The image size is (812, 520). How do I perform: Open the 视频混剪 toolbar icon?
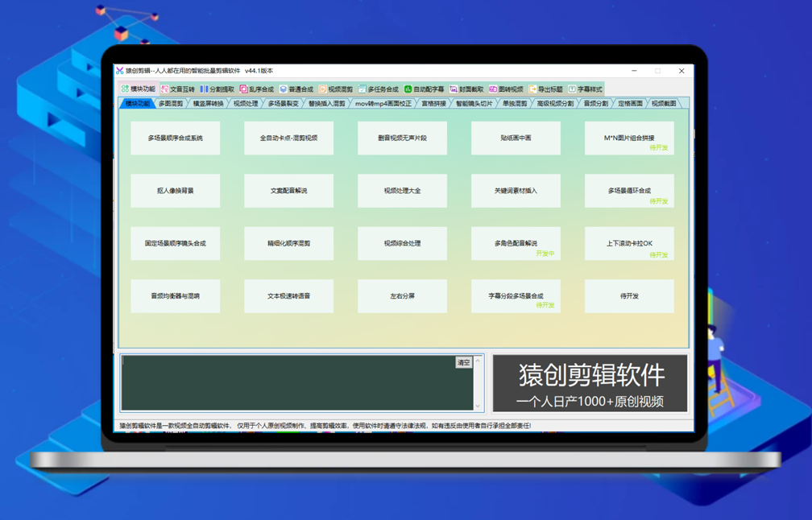(x=322, y=89)
